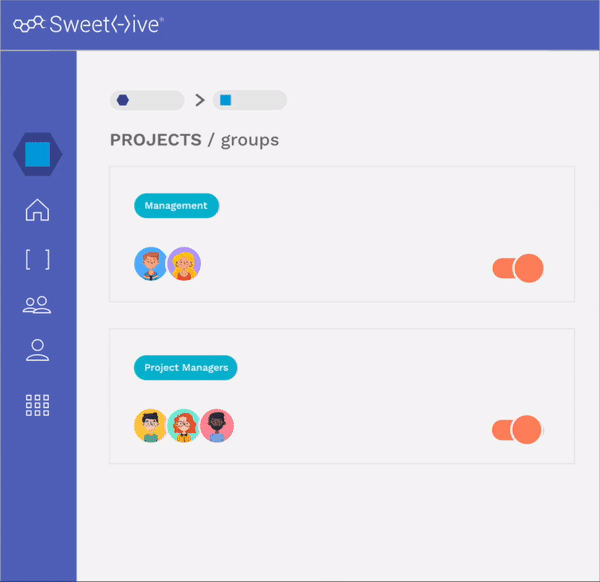The image size is (600, 582).
Task: Toggle the Project Managers group switch
Action: [x=517, y=430]
